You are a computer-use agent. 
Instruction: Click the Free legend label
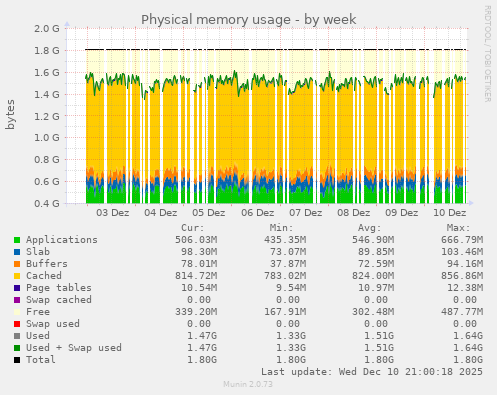[x=38, y=312]
